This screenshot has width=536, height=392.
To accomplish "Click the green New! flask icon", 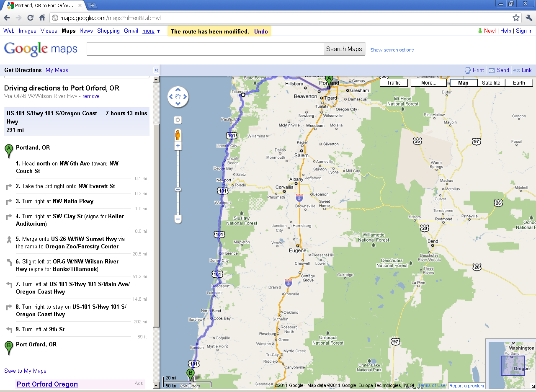I will (x=480, y=31).
